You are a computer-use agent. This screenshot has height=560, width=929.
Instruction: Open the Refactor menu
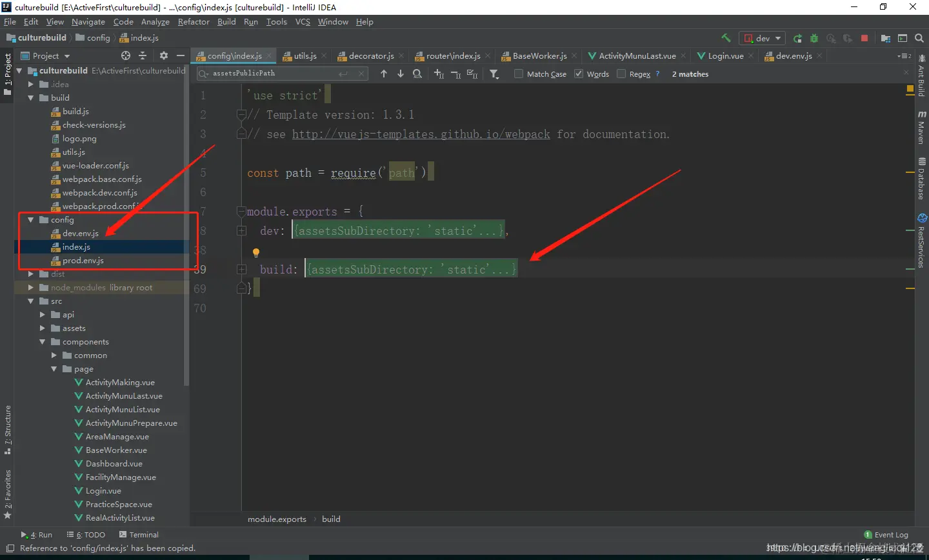(194, 22)
